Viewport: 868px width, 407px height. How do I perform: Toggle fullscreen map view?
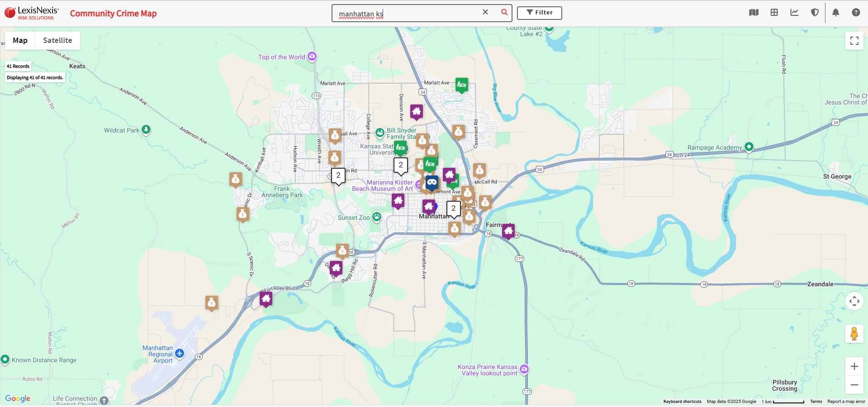pyautogui.click(x=854, y=41)
